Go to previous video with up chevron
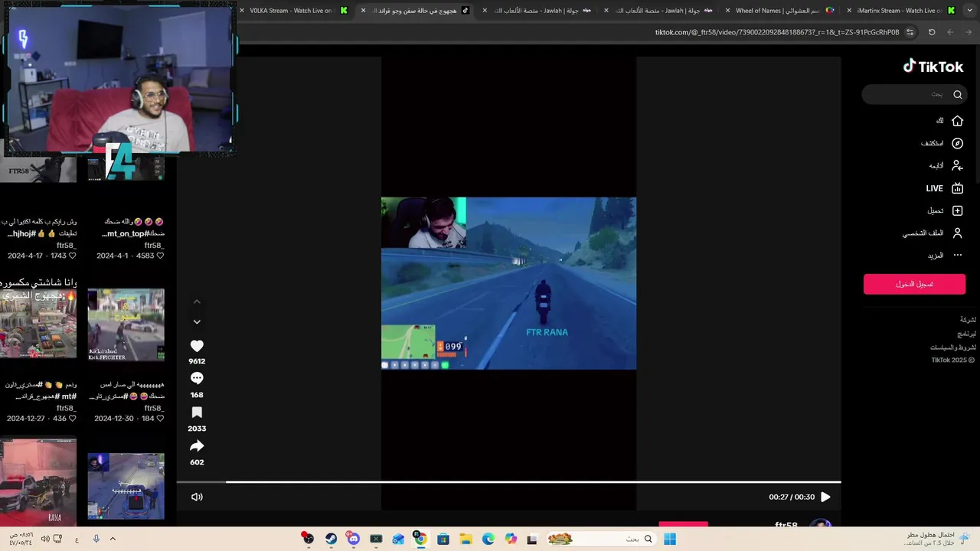This screenshot has height=551, width=980. pyautogui.click(x=197, y=302)
